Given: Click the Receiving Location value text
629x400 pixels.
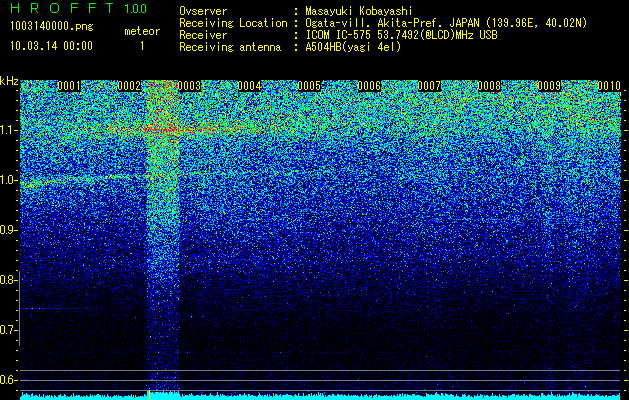Looking at the screenshot, I should (446, 23).
